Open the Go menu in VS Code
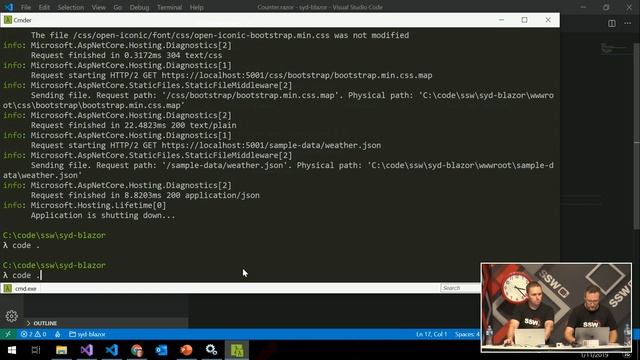Image resolution: width=640 pixels, height=360 pixels. click(118, 7)
